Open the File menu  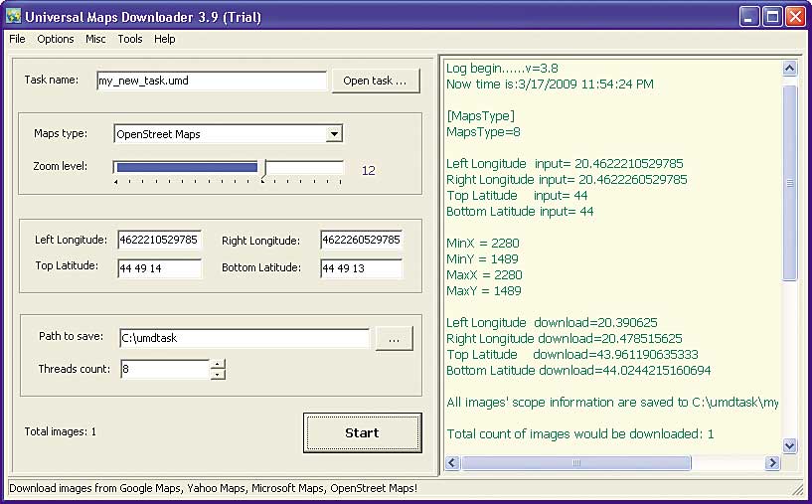(17, 39)
